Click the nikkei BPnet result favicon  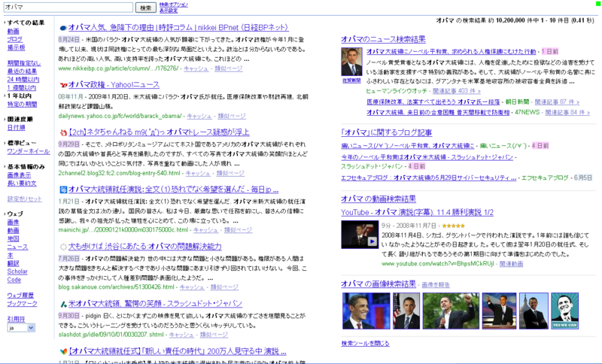point(63,28)
